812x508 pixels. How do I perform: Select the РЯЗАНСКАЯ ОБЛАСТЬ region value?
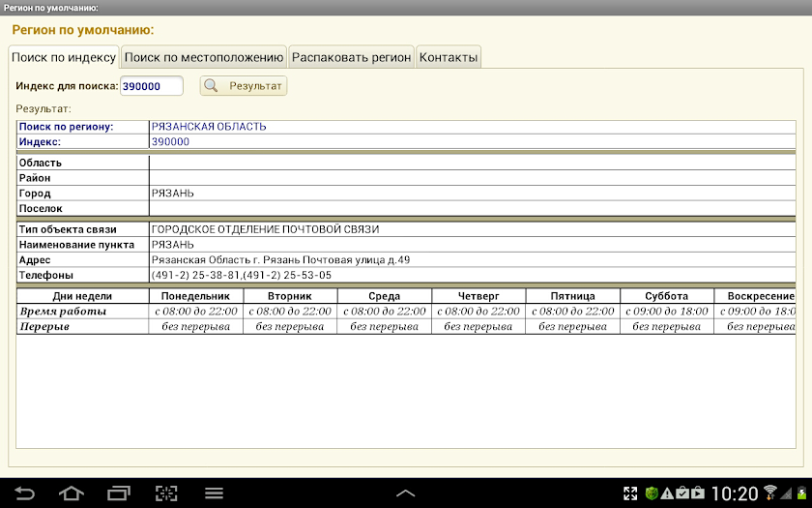(209, 127)
